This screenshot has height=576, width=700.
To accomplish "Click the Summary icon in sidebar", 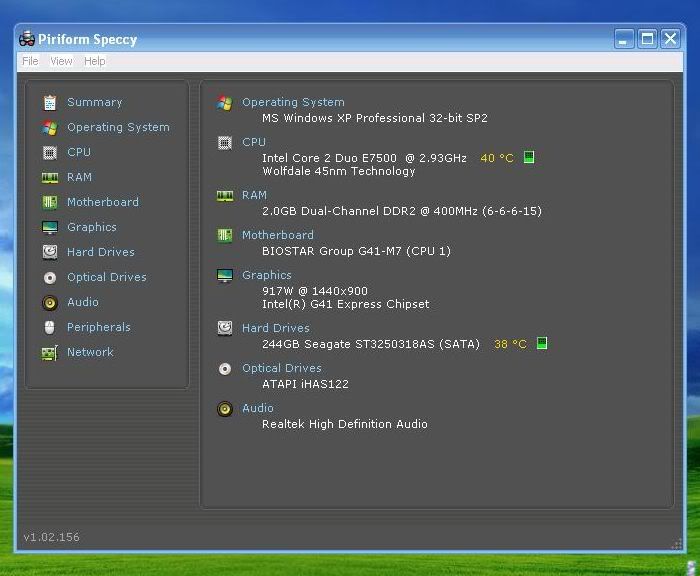I will click(50, 102).
